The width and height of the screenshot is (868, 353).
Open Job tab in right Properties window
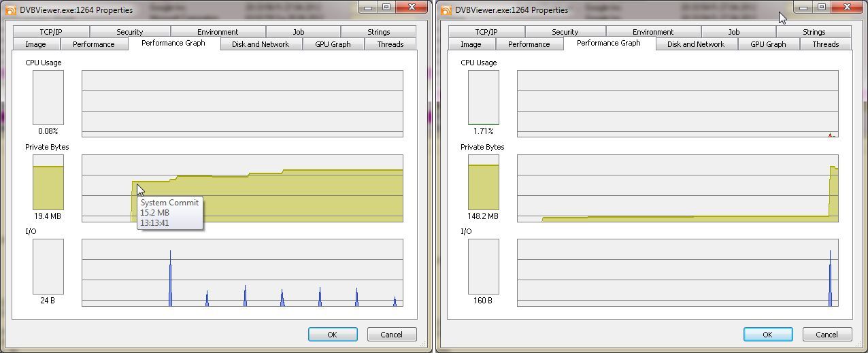tap(734, 32)
